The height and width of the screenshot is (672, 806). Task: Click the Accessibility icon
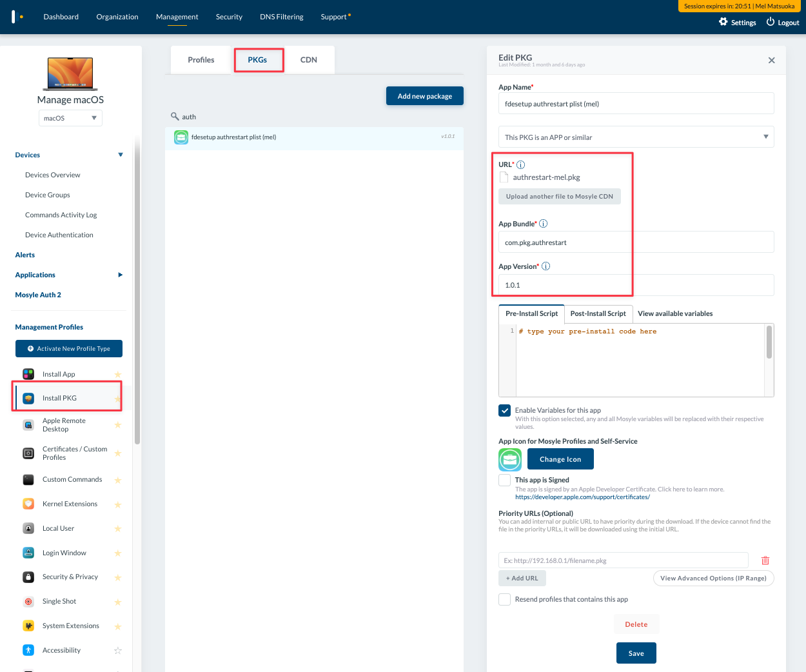(x=28, y=650)
